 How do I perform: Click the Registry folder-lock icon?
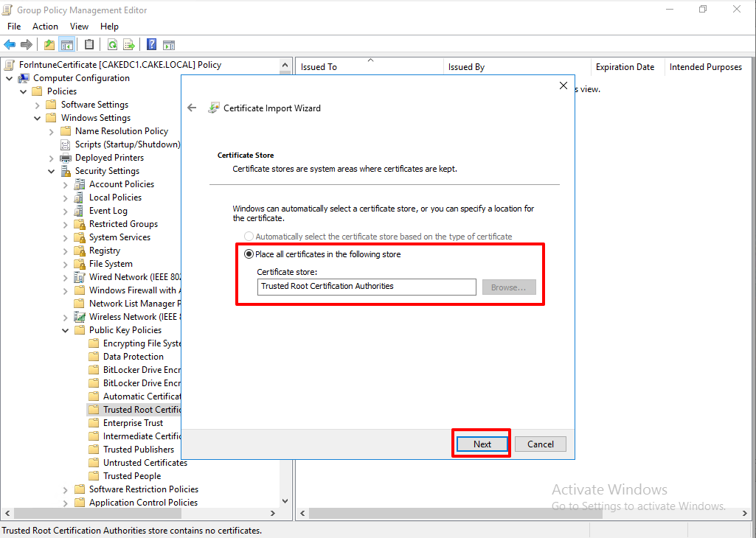80,251
